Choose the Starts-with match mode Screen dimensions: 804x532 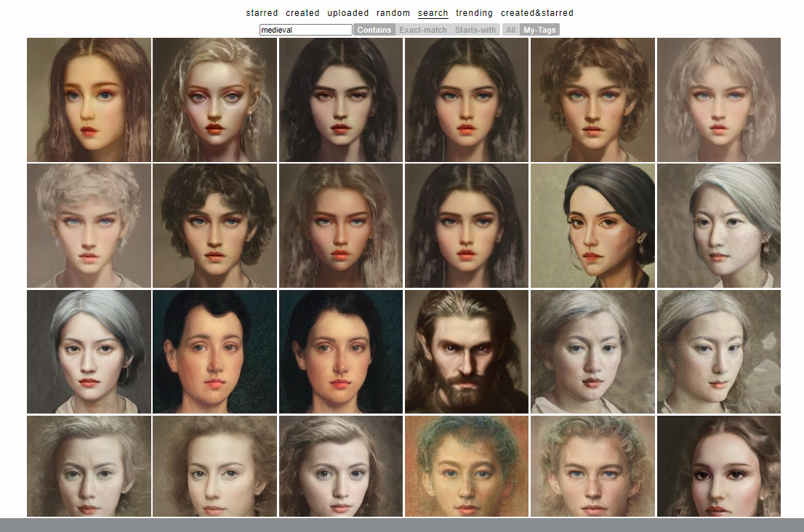[x=475, y=30]
